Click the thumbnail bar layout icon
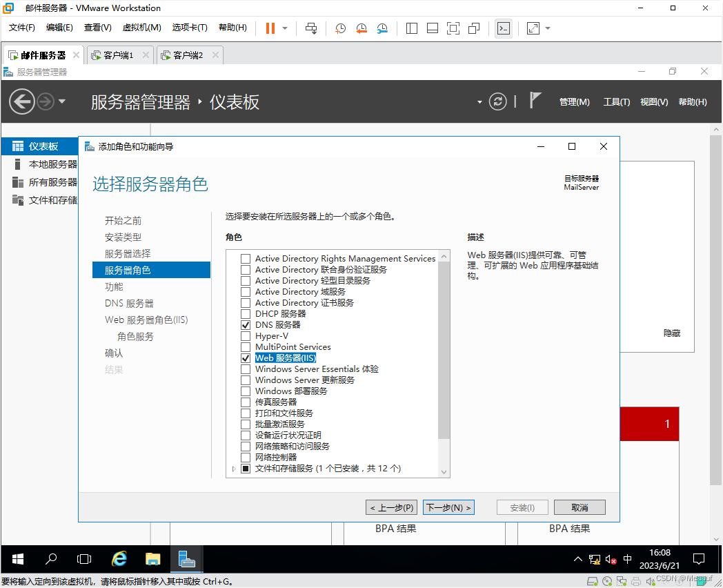Viewport: 723px width, 588px height. click(x=433, y=28)
